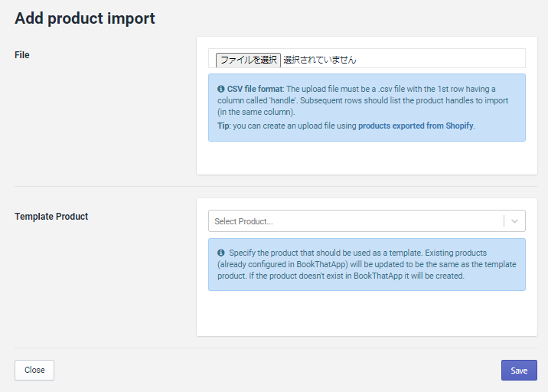Expand the Select Product dropdown chevron
548x392 pixels.
click(514, 221)
